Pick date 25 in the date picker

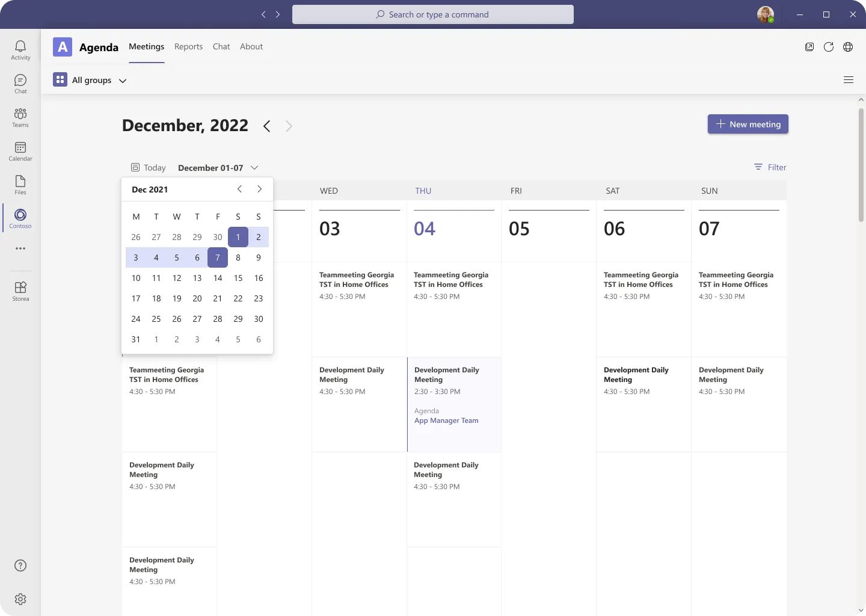156,319
